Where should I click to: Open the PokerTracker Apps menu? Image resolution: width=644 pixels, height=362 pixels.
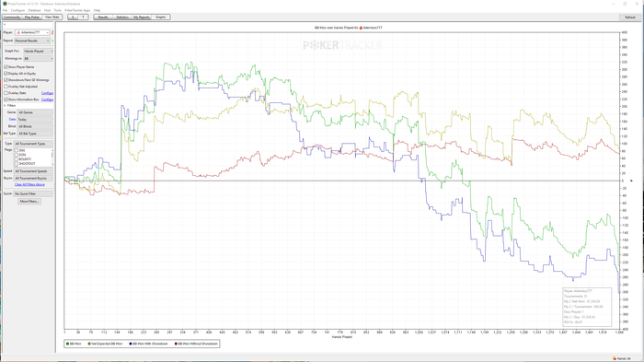point(77,10)
